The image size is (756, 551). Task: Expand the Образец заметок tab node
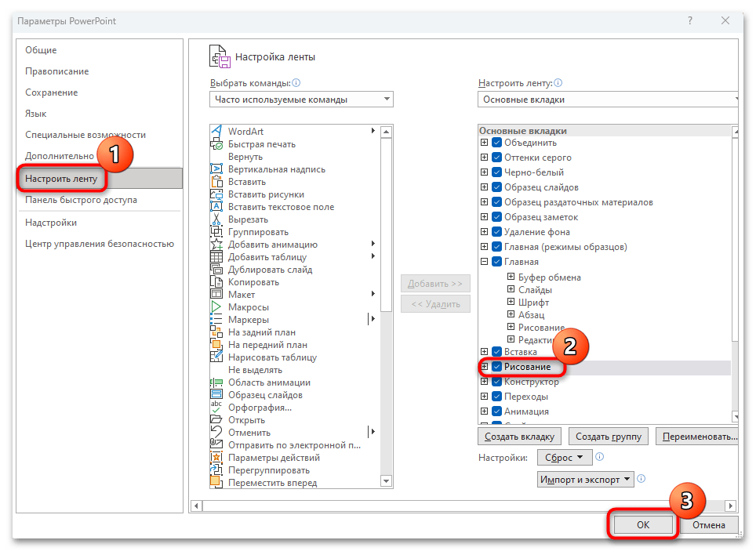point(484,217)
